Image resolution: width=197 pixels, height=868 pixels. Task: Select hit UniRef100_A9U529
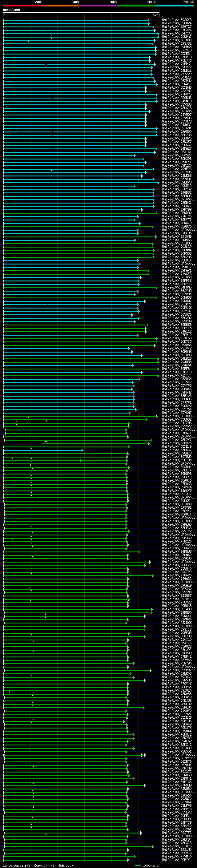[177, 186]
